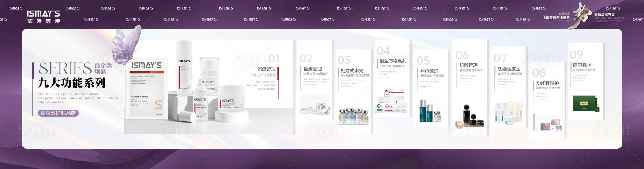
Task: Click the number 09 card label
Action: tap(577, 55)
